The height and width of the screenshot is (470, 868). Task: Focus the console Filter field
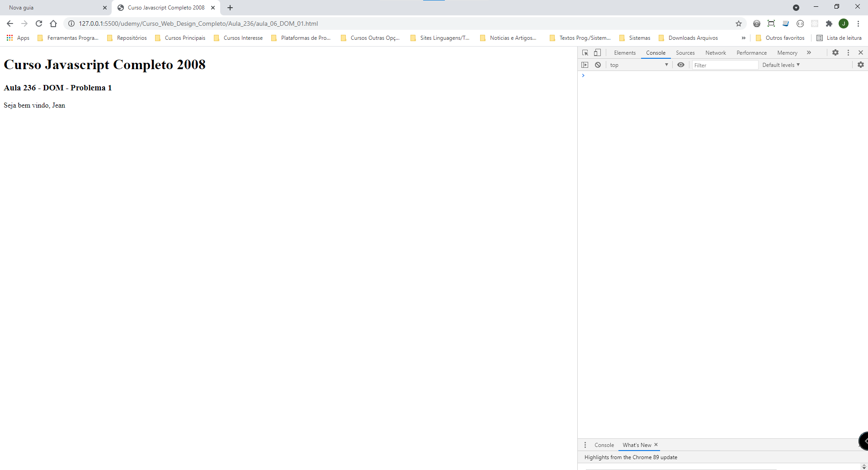pyautogui.click(x=725, y=65)
